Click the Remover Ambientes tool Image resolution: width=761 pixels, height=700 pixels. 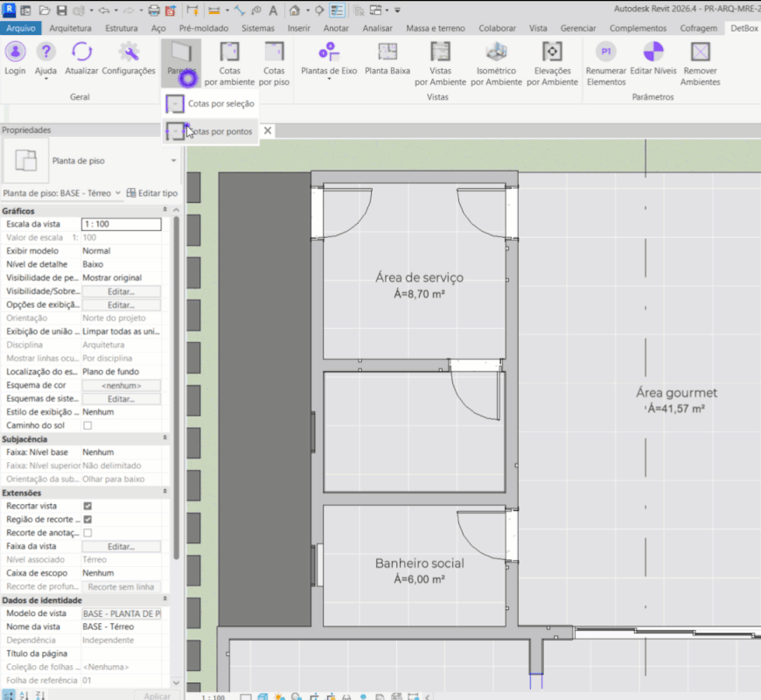click(701, 64)
